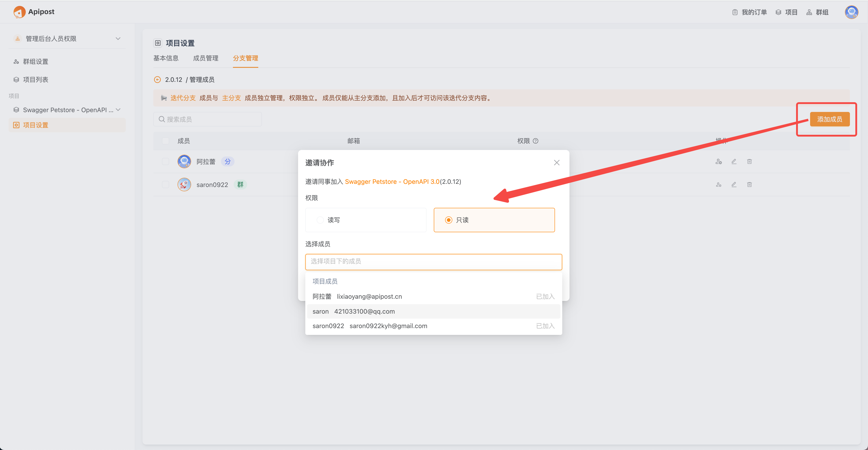Click the Apipost logo icon
Screen dimensions: 868x450
click(x=19, y=12)
